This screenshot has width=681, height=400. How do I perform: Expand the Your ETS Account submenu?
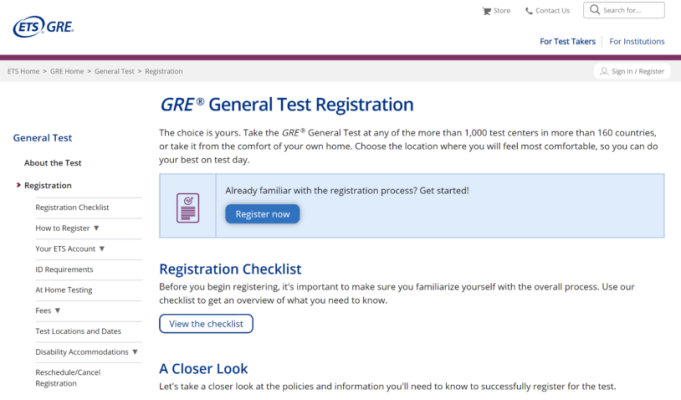tap(102, 248)
